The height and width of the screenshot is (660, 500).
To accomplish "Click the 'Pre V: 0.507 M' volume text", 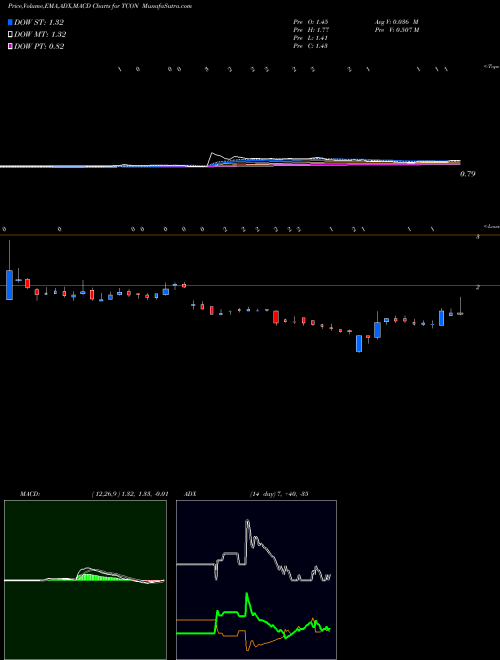I will [x=396, y=30].
